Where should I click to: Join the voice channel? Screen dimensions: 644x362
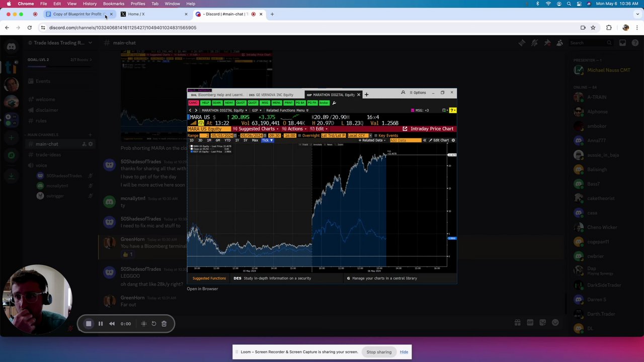coord(41,165)
